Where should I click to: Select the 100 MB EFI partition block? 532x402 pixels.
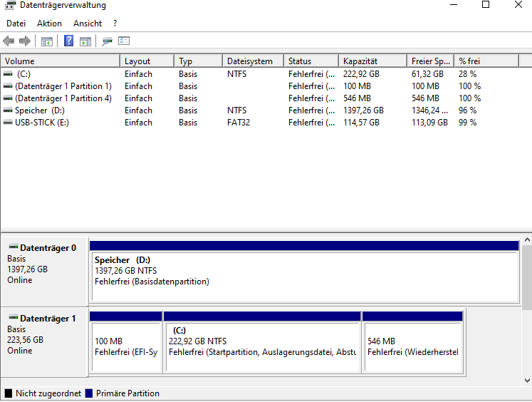click(126, 342)
